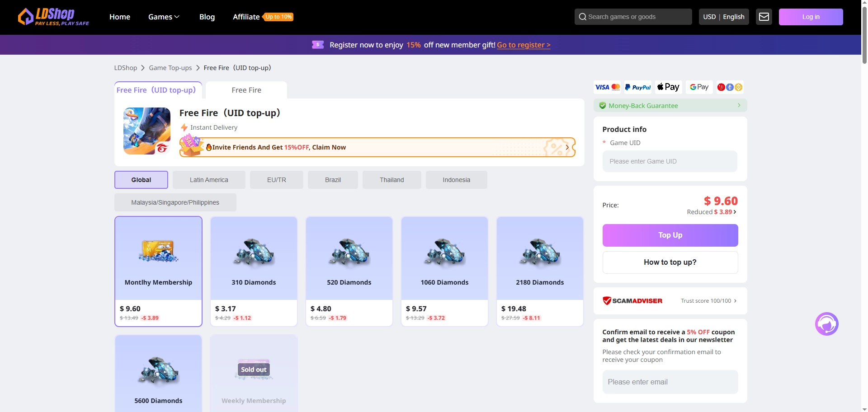This screenshot has height=412, width=868.
Task: Click the Monthly Membership card image
Action: [x=158, y=251]
